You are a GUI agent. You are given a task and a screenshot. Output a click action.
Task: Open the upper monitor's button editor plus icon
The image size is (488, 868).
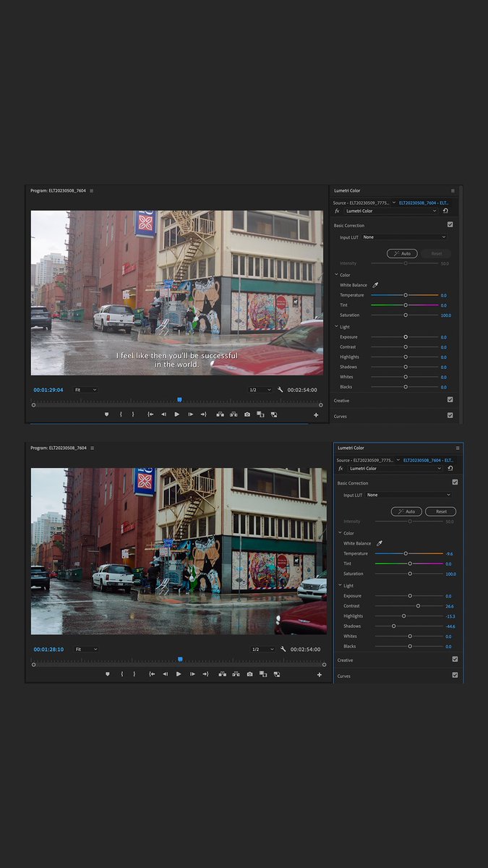point(316,415)
